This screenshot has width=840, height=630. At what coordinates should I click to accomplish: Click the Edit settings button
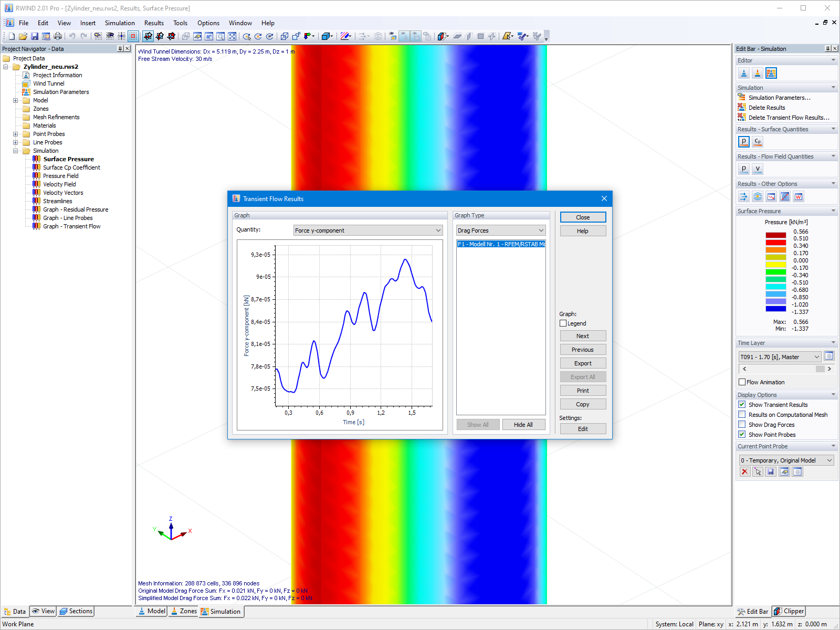(x=583, y=429)
